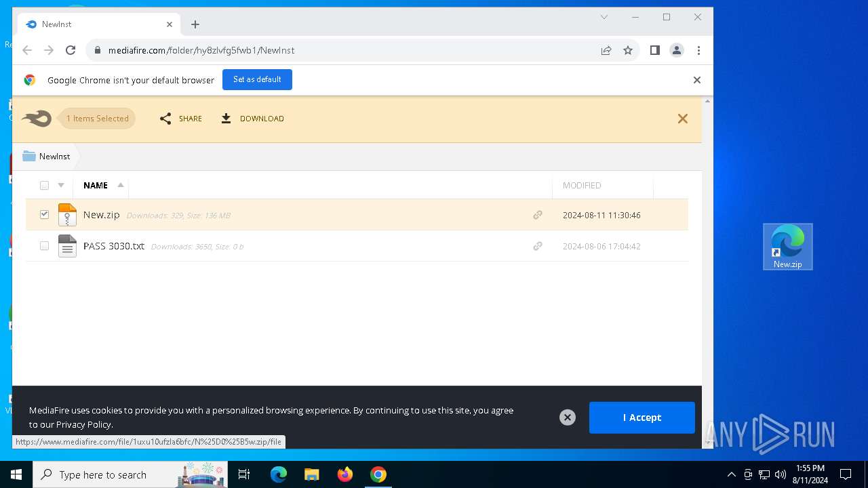Image resolution: width=868 pixels, height=488 pixels.
Task: Copy link icon for New.zip
Action: pos(538,215)
